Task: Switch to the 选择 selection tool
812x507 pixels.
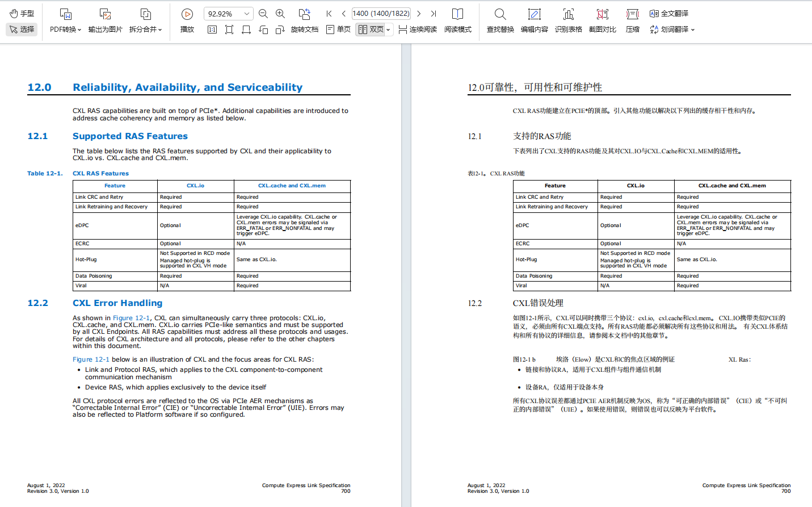Action: click(21, 29)
